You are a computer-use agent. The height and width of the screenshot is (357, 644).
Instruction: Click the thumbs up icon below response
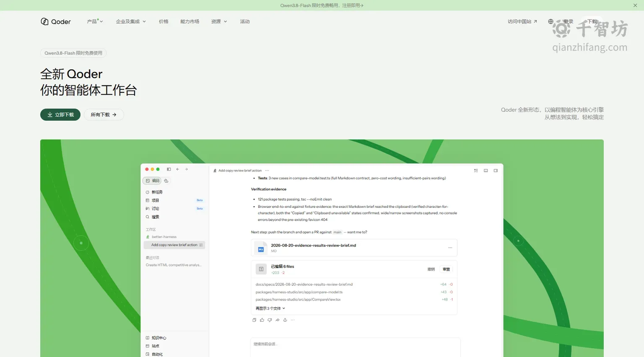point(262,320)
